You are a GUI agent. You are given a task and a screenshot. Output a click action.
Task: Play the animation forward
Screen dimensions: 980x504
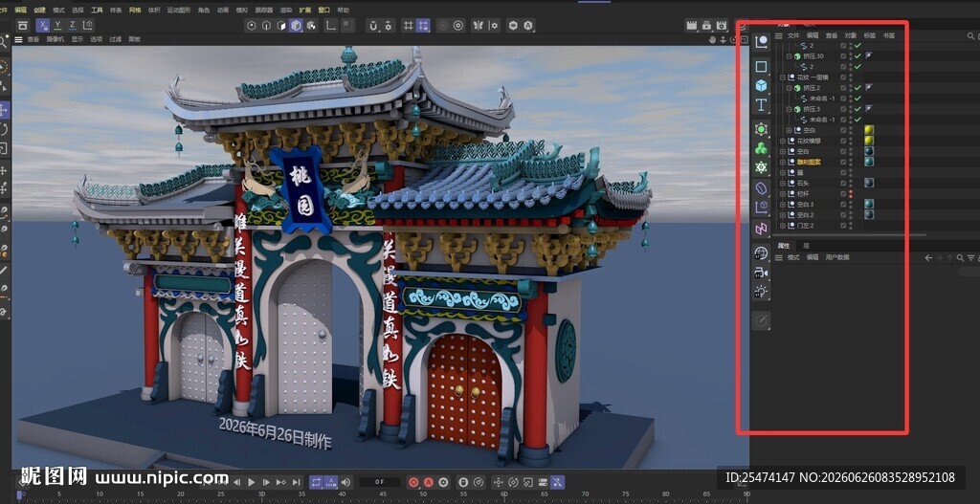pyautogui.click(x=252, y=482)
